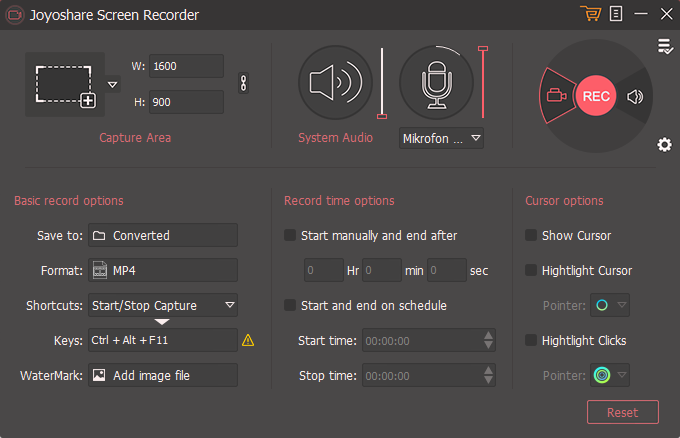Open the register/menu document icon

coord(616,14)
